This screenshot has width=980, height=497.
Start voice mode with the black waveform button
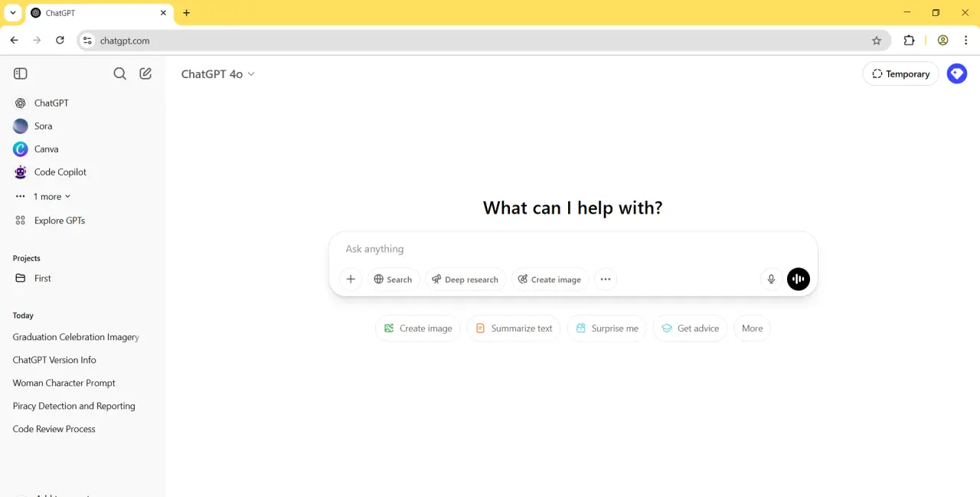(x=799, y=280)
